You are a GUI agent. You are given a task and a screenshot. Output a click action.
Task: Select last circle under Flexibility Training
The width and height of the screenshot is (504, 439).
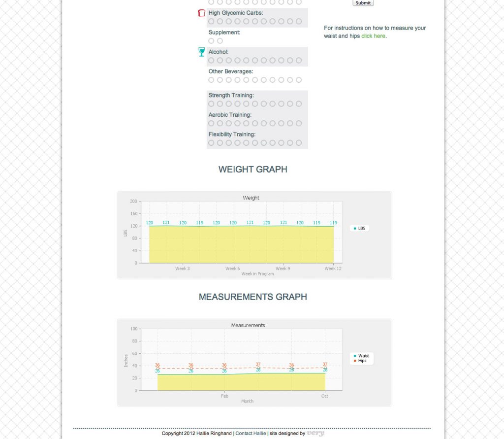299,143
